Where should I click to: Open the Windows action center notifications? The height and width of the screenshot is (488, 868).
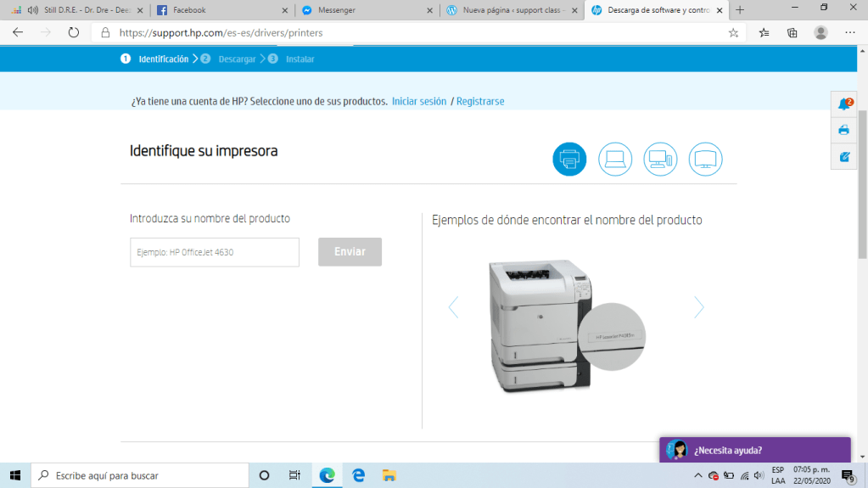tap(848, 475)
